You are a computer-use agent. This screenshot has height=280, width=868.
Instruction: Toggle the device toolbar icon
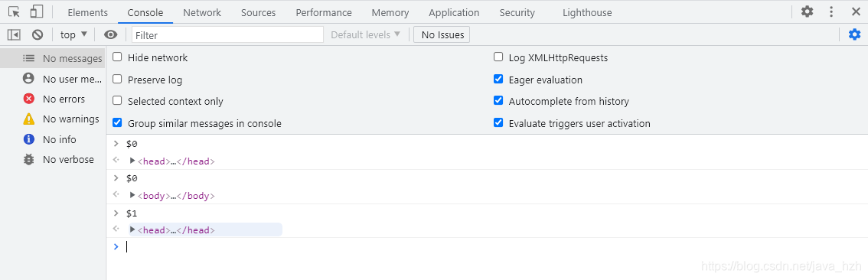tap(37, 11)
